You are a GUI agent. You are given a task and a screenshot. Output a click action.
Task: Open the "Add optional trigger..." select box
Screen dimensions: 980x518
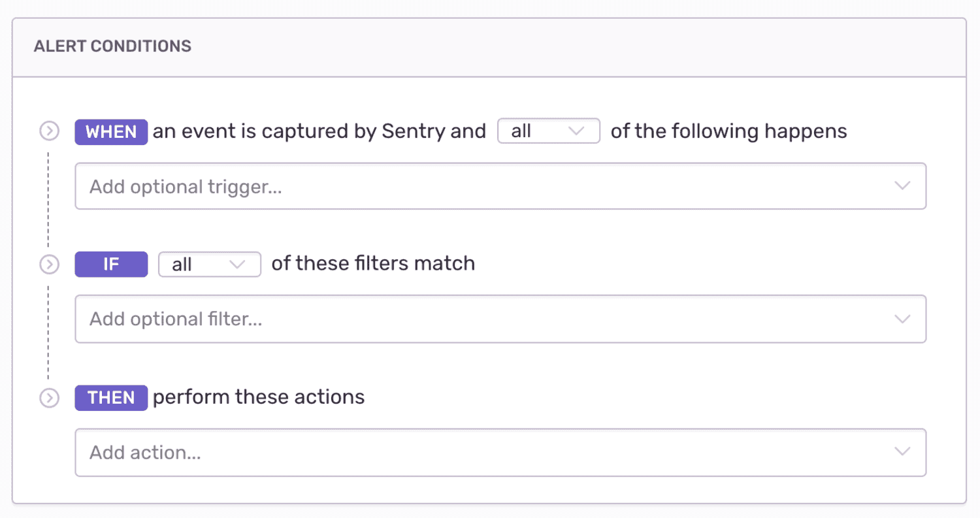[x=483, y=186]
